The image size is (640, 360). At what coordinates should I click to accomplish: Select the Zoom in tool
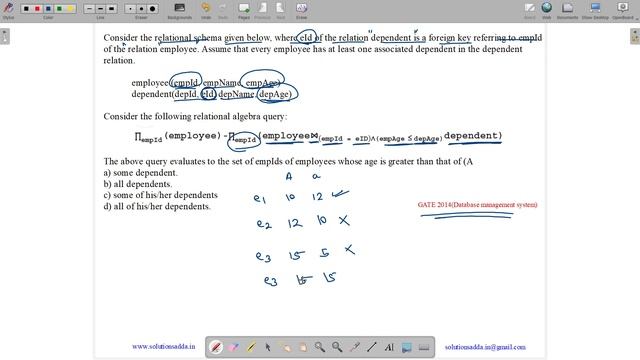[320, 347]
